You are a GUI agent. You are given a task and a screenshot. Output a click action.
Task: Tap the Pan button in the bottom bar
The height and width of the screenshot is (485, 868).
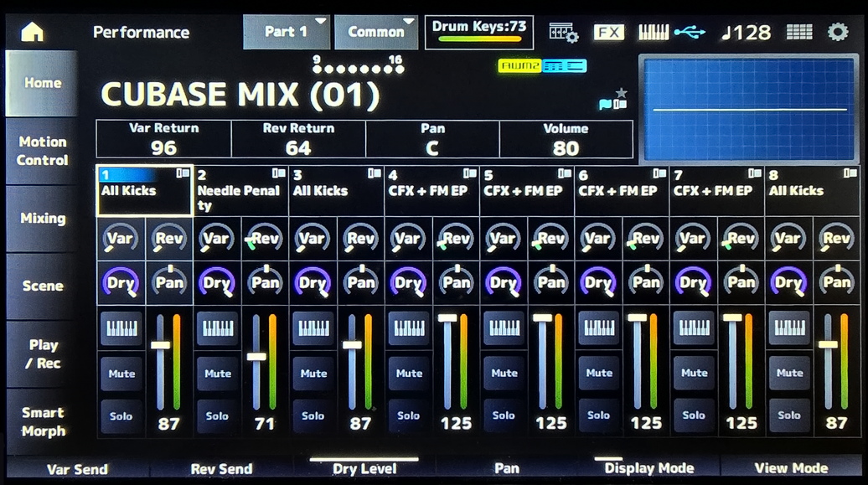pos(507,468)
